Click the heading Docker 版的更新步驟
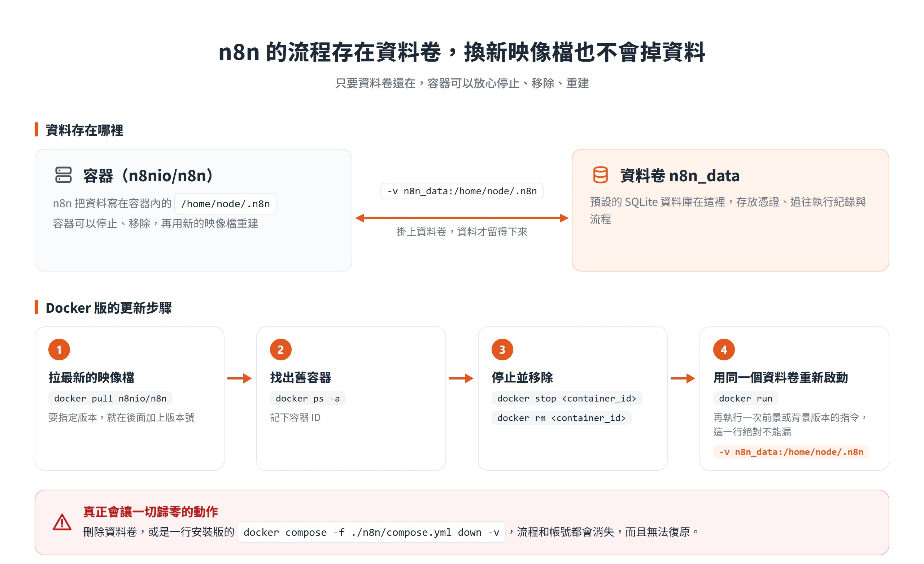Viewport: 924px width, 564px height. tap(108, 308)
